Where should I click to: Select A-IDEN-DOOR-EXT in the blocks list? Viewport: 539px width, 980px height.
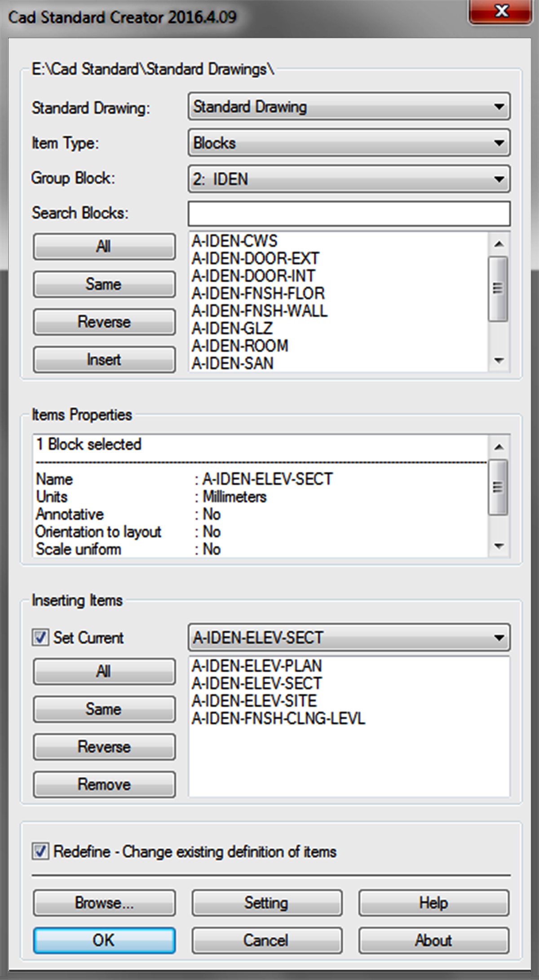coord(255,258)
